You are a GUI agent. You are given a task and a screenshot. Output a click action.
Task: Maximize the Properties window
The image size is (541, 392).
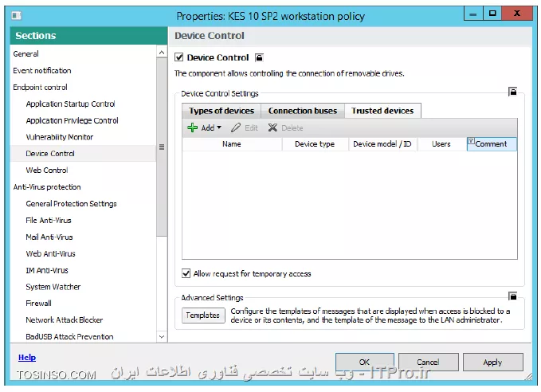[x=492, y=14]
